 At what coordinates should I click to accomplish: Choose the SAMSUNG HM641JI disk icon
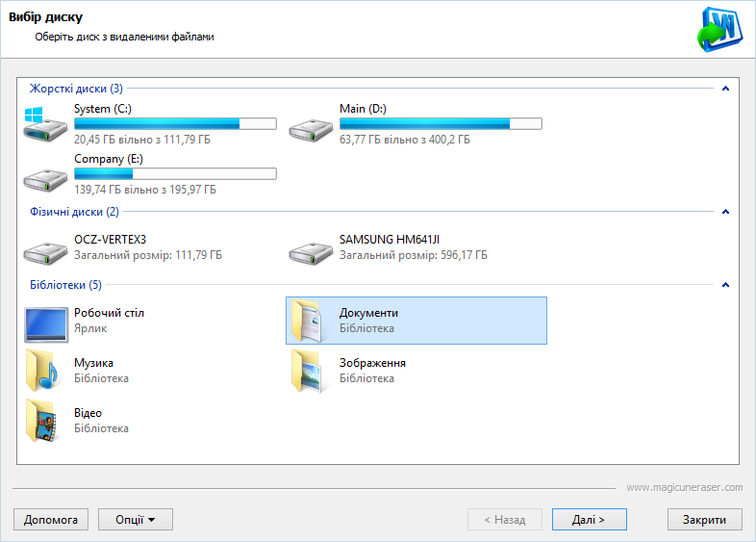pos(311,253)
